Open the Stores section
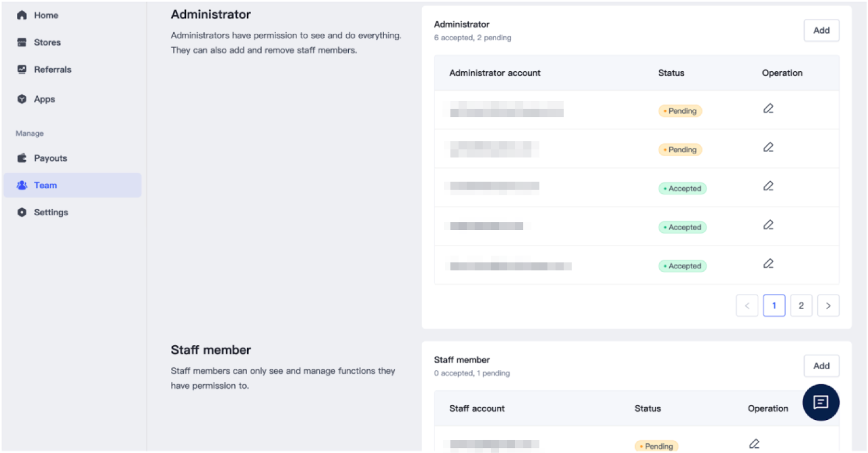Screen dimensions: 868x453 pos(47,42)
